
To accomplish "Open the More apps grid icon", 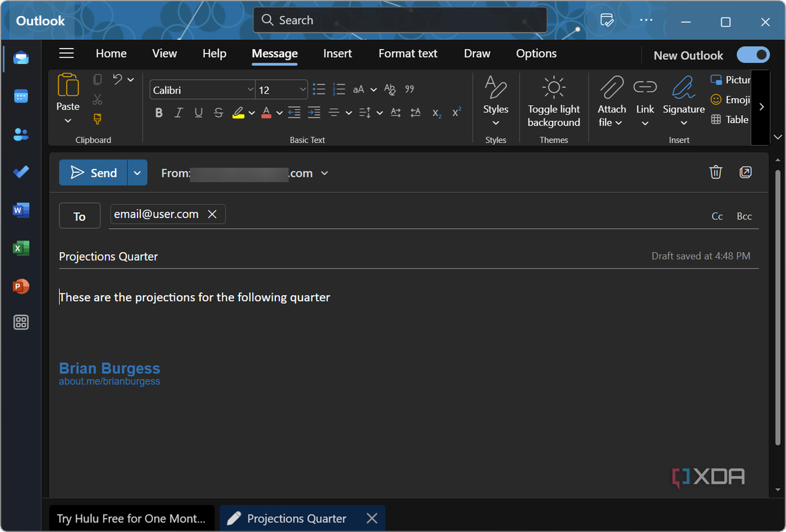I will point(21,323).
